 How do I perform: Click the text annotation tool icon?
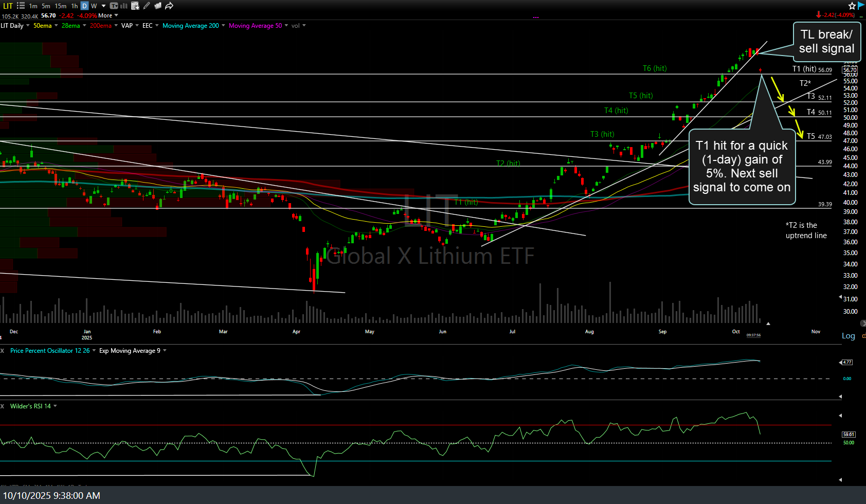point(114,6)
